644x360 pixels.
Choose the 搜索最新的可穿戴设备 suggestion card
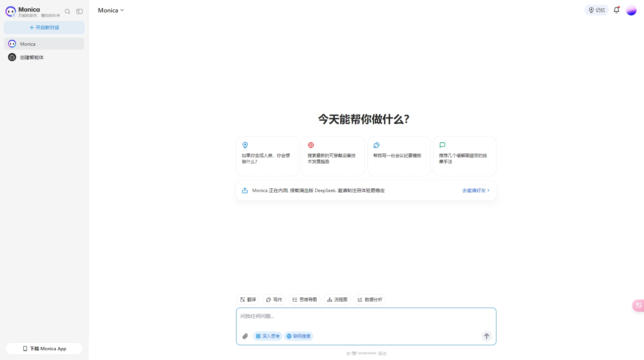click(333, 156)
